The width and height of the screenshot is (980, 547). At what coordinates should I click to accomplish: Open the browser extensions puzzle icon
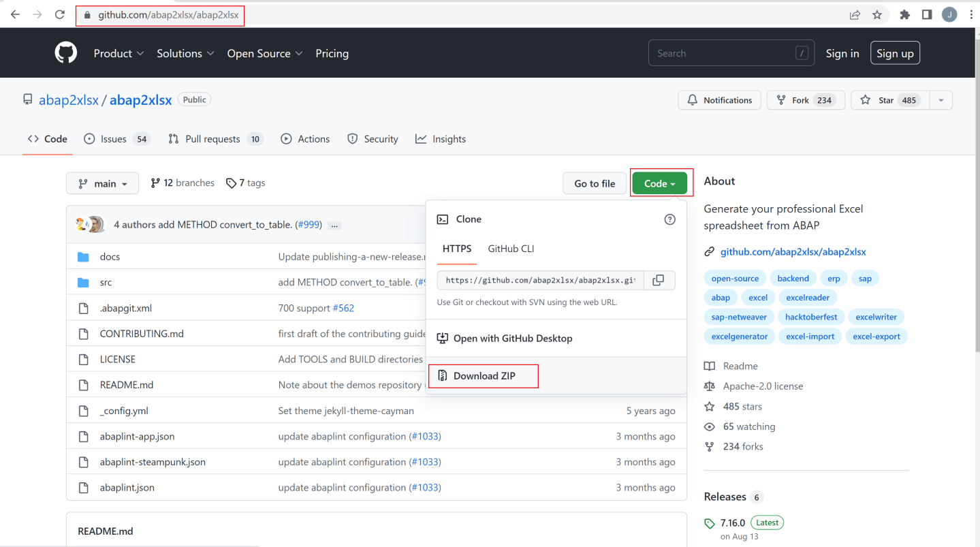(904, 14)
